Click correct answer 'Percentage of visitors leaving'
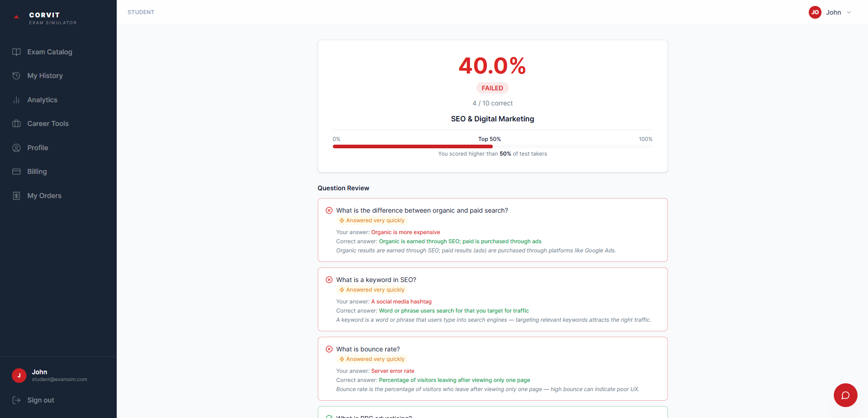 (x=455, y=380)
